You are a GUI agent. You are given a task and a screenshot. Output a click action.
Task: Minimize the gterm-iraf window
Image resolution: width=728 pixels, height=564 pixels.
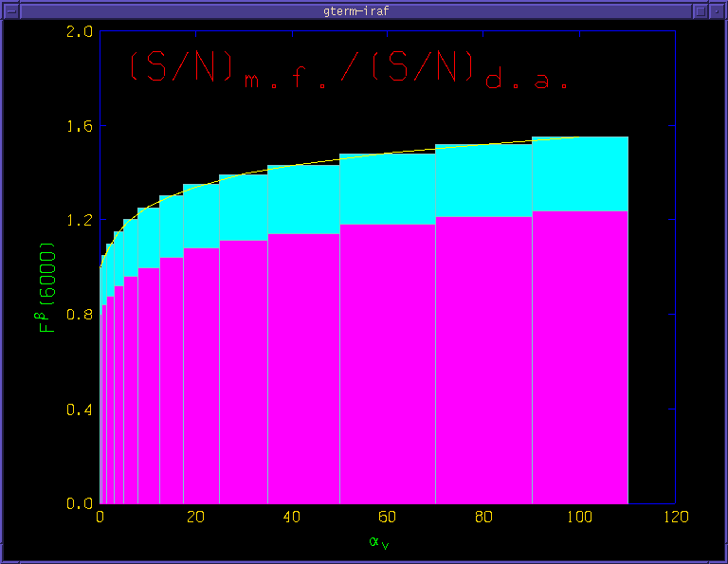[701, 9]
